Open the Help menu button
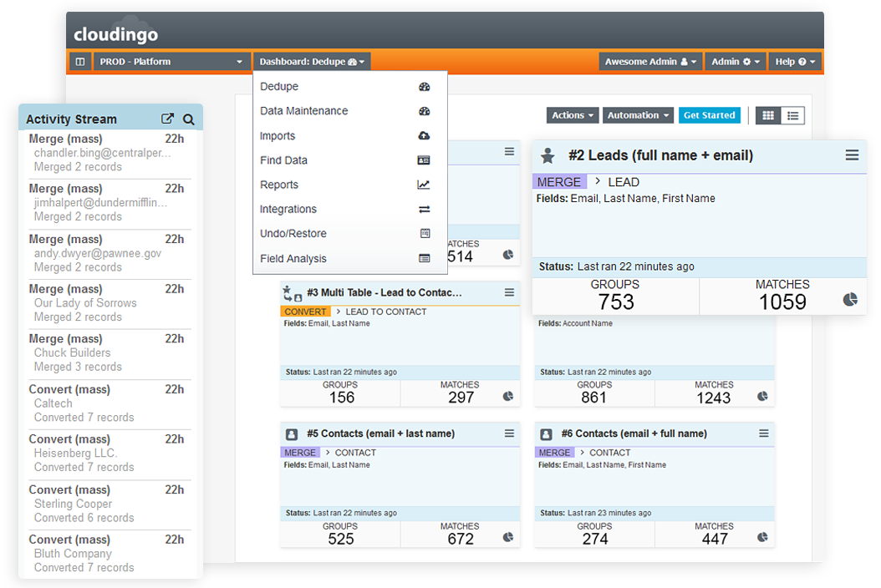881x588 pixels. (x=794, y=62)
